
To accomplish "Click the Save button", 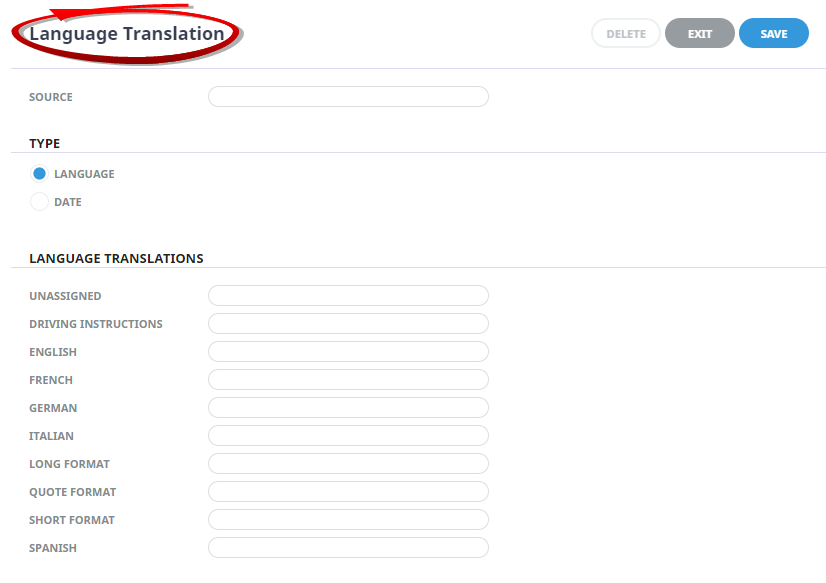I will 773,33.
